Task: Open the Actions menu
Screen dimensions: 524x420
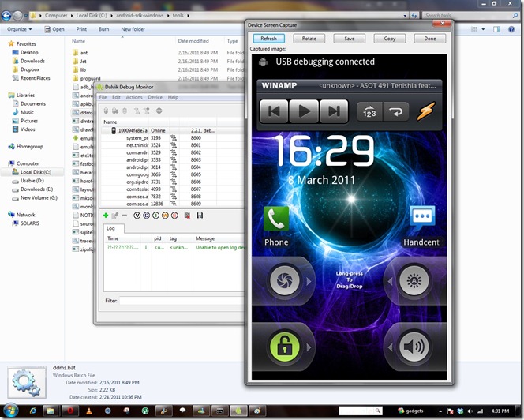Action: [134, 97]
